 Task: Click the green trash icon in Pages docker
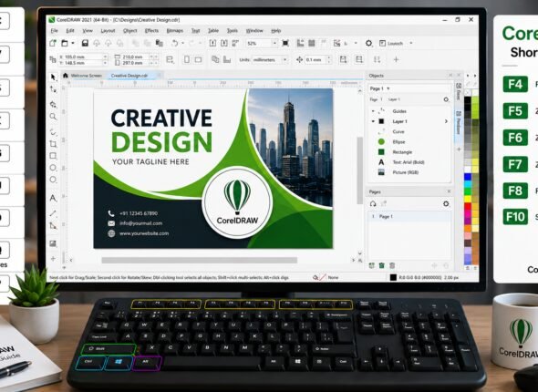[x=381, y=265]
